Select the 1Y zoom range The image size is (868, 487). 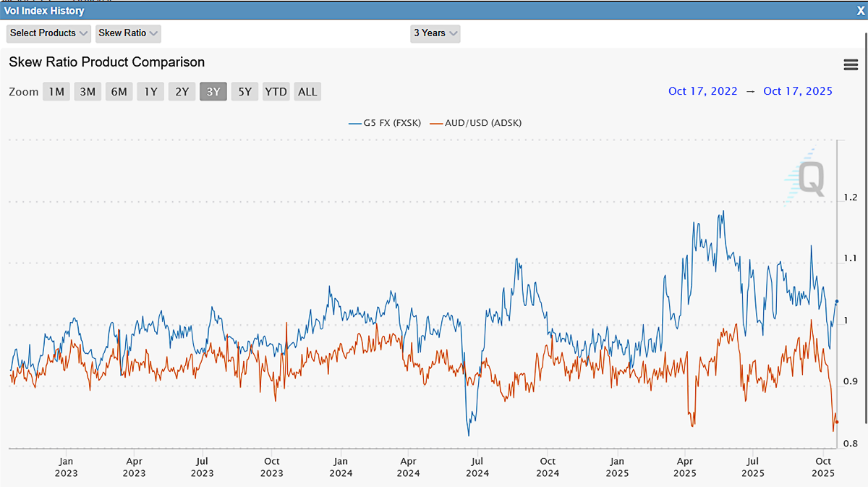point(150,91)
